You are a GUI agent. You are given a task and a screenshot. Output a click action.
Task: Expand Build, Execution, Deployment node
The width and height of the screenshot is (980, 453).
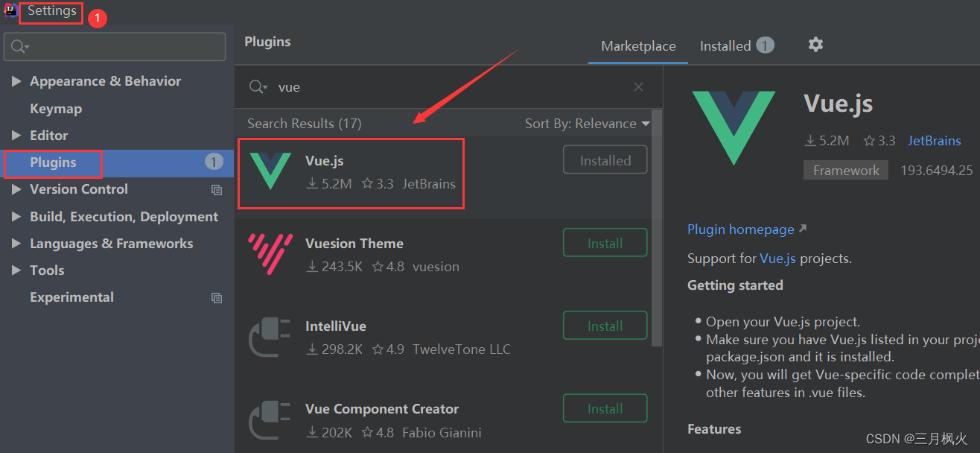[16, 217]
